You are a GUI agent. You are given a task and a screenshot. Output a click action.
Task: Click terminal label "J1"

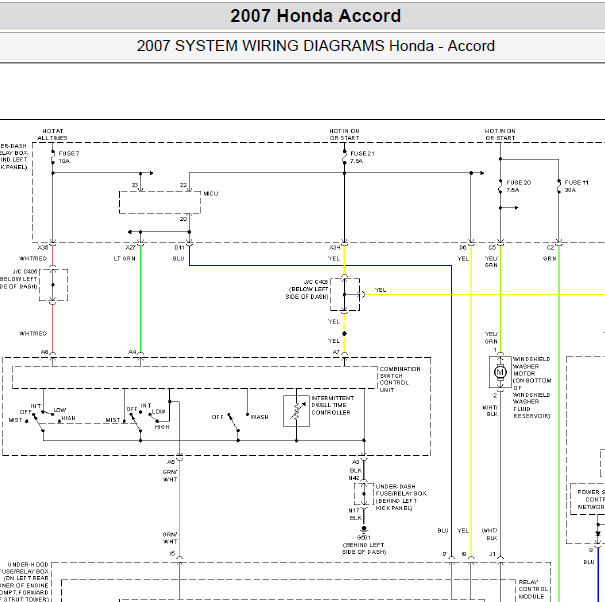[x=492, y=554]
